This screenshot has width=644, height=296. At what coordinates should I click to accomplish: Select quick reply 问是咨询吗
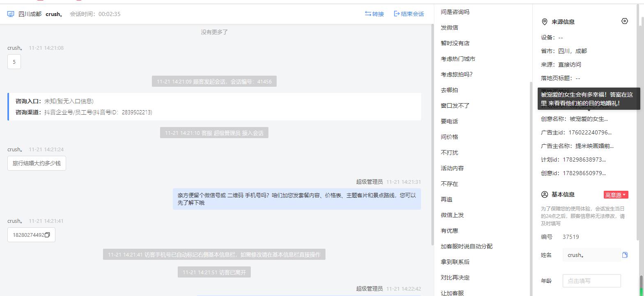(x=455, y=12)
